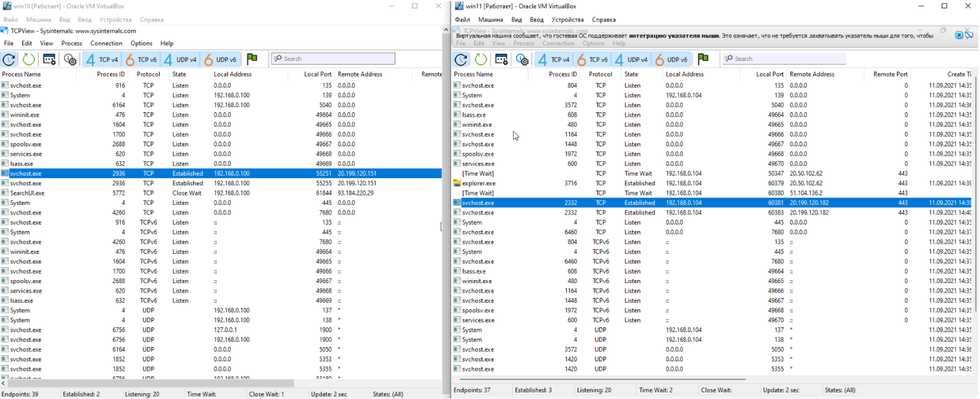Image resolution: width=980 pixels, height=399 pixels.
Task: Dismiss the blue X on VirtualBox mouse notification
Action: (x=959, y=35)
